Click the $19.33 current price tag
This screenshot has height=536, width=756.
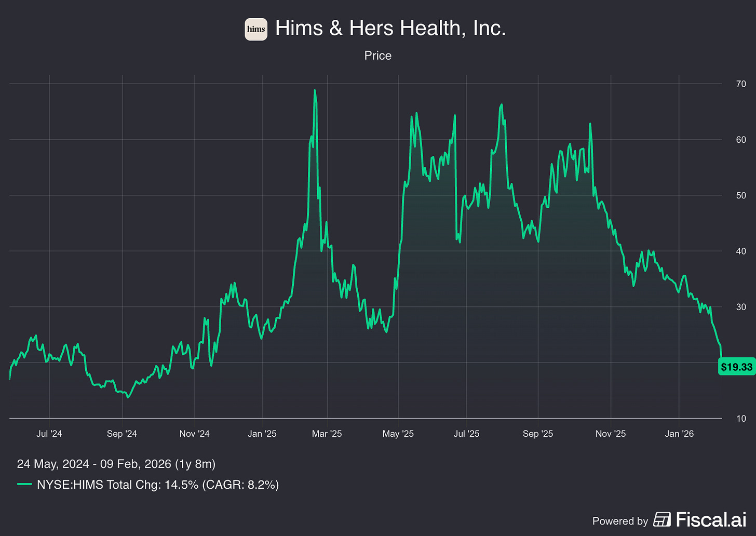(x=736, y=367)
